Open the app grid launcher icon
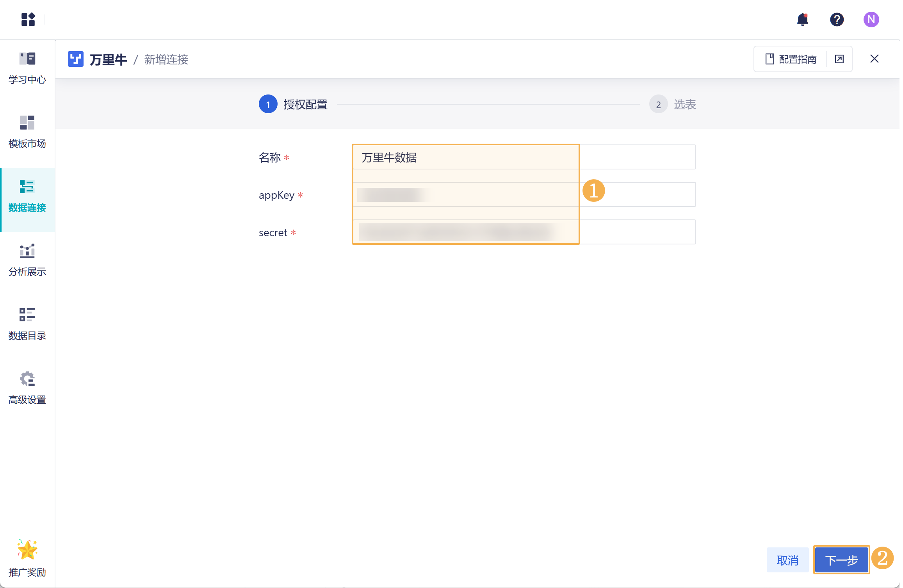This screenshot has width=903, height=588. (28, 20)
